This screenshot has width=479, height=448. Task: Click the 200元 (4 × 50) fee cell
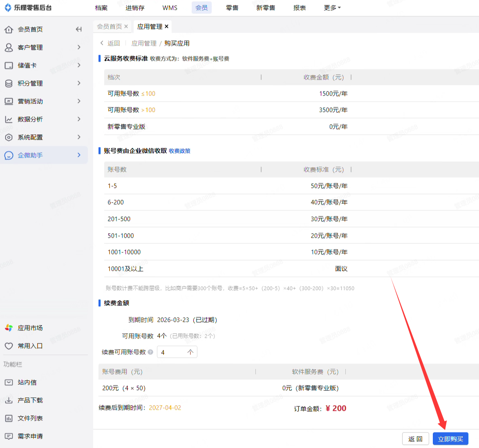tap(124, 388)
